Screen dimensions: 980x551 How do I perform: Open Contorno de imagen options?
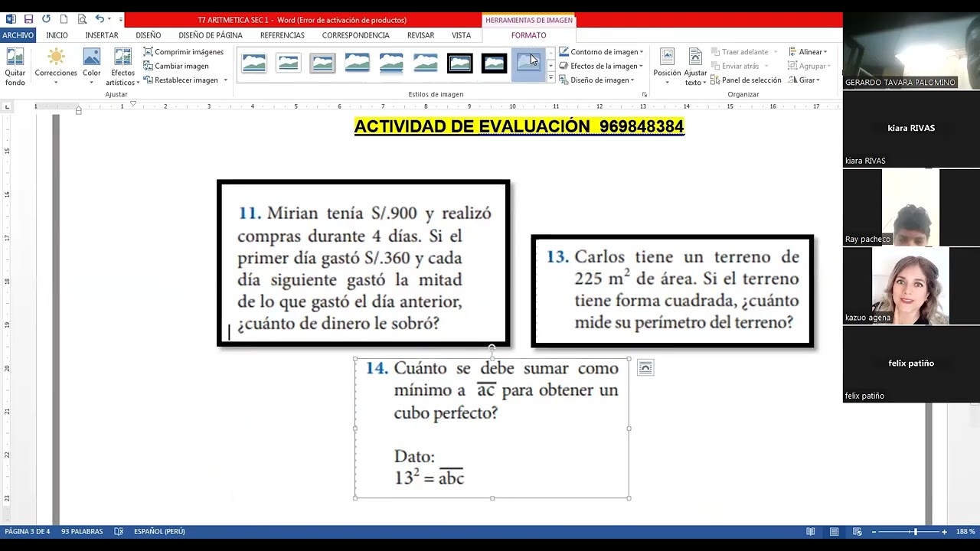[601, 52]
